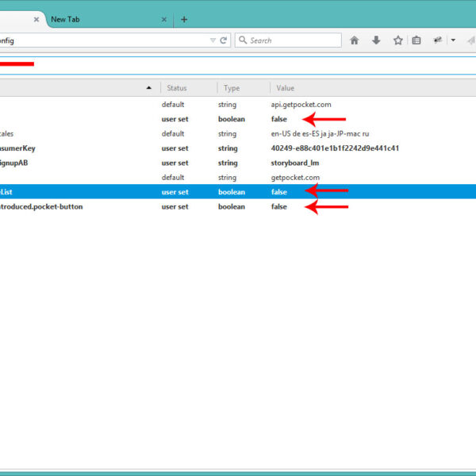Viewport: 476px width, 476px height.
Task: Open a new tab with plus button
Action: (x=184, y=19)
